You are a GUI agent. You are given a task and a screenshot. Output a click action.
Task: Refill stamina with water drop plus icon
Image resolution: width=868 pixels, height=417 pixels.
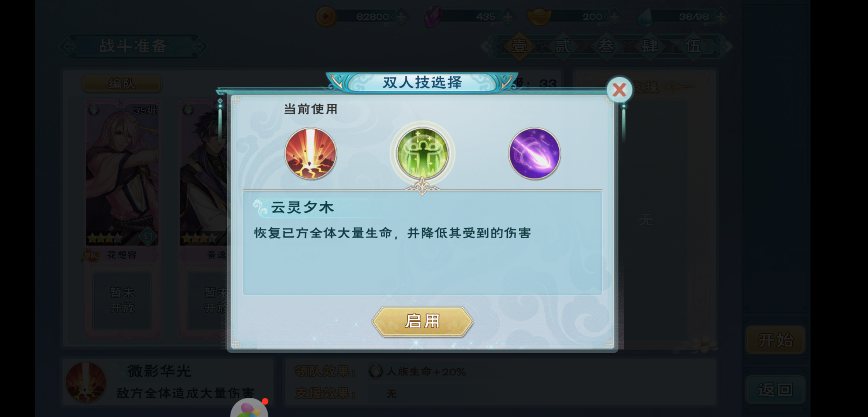pos(721,17)
